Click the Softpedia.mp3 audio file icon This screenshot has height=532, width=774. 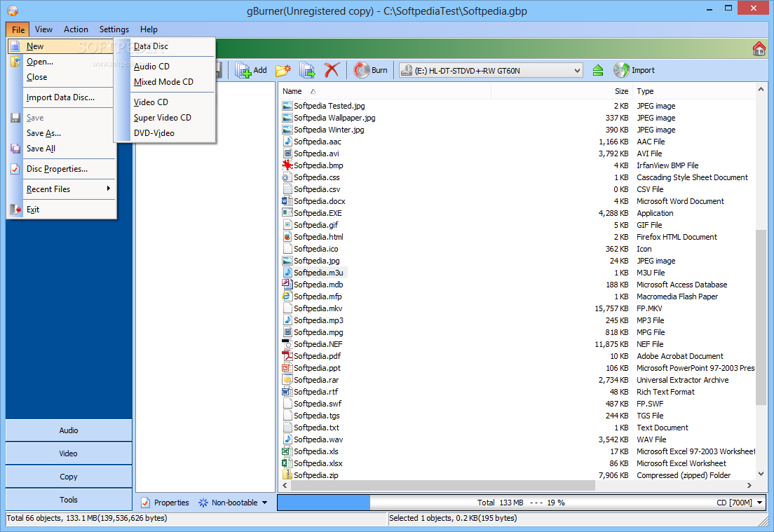coord(287,320)
